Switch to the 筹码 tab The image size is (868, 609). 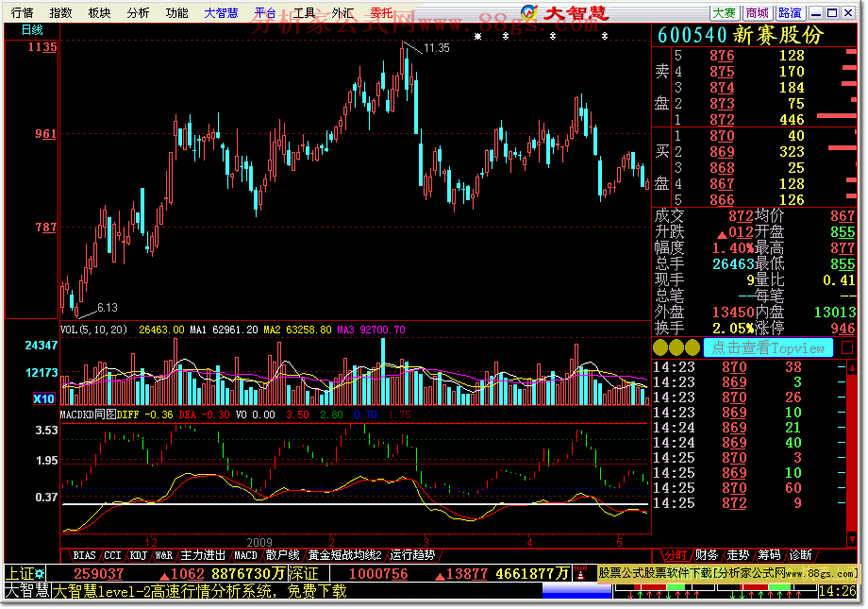point(770,555)
